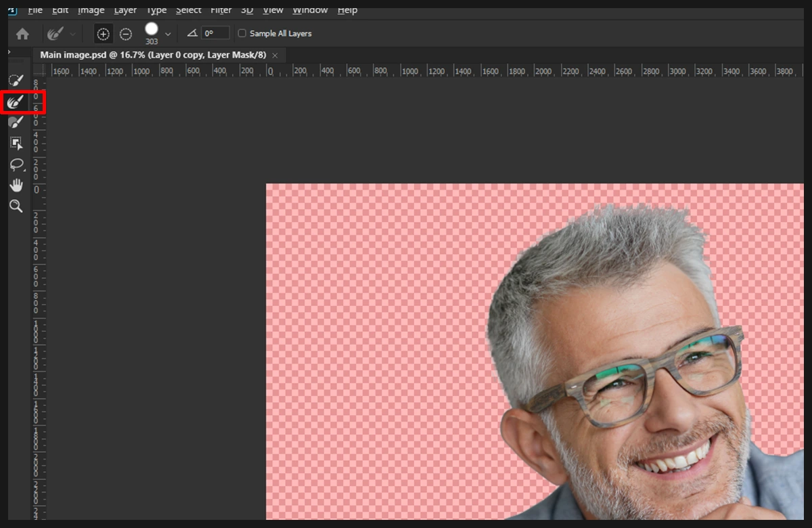Click the brush angle icon
The width and height of the screenshot is (812, 528).
tap(192, 33)
